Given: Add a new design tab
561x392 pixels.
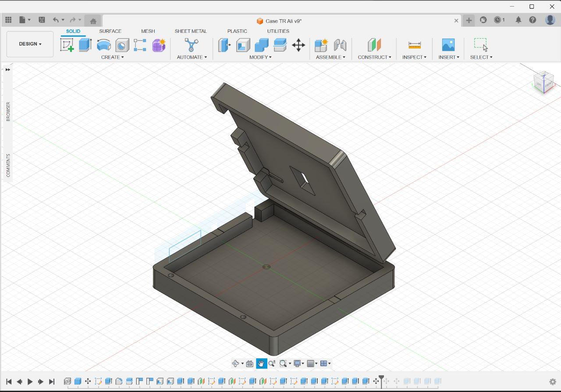Looking at the screenshot, I should 469,20.
